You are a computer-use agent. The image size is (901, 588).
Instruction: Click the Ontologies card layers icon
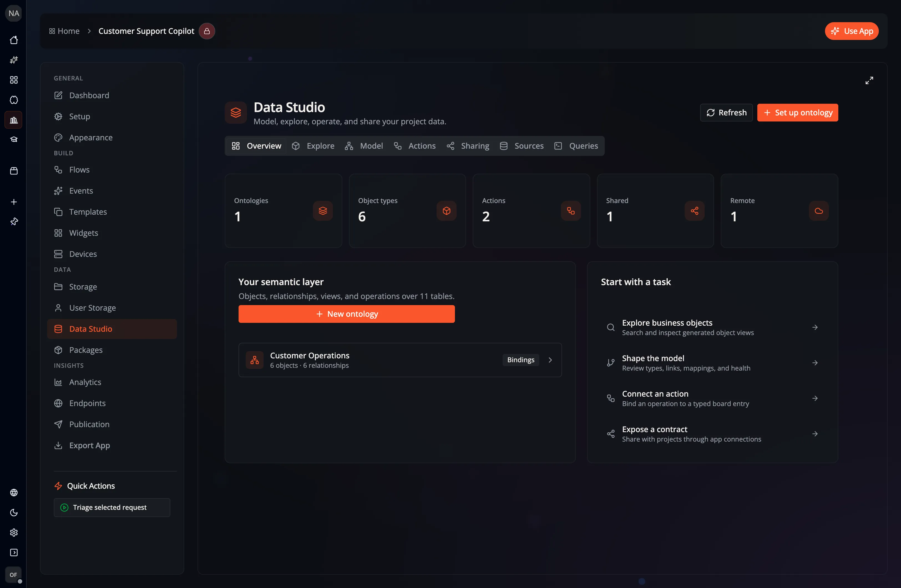(x=323, y=211)
